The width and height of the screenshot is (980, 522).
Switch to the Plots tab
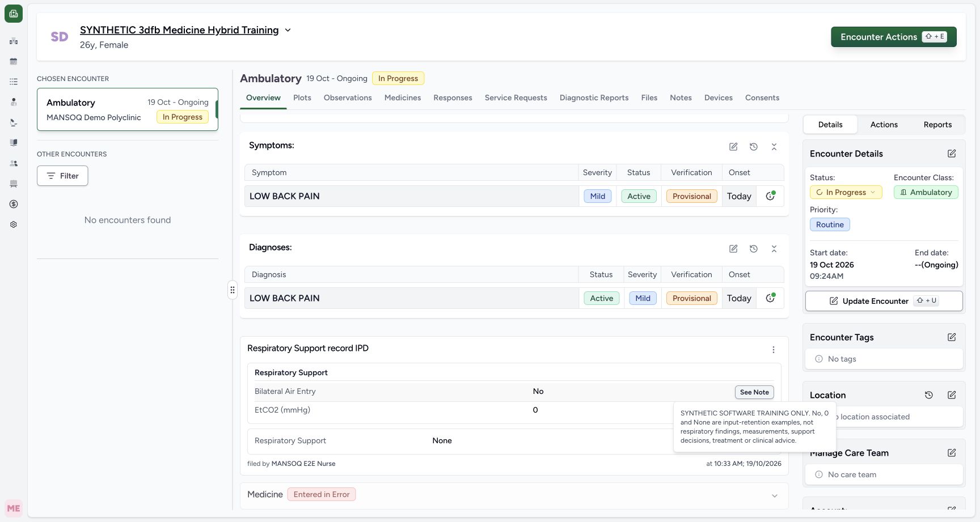[302, 97]
